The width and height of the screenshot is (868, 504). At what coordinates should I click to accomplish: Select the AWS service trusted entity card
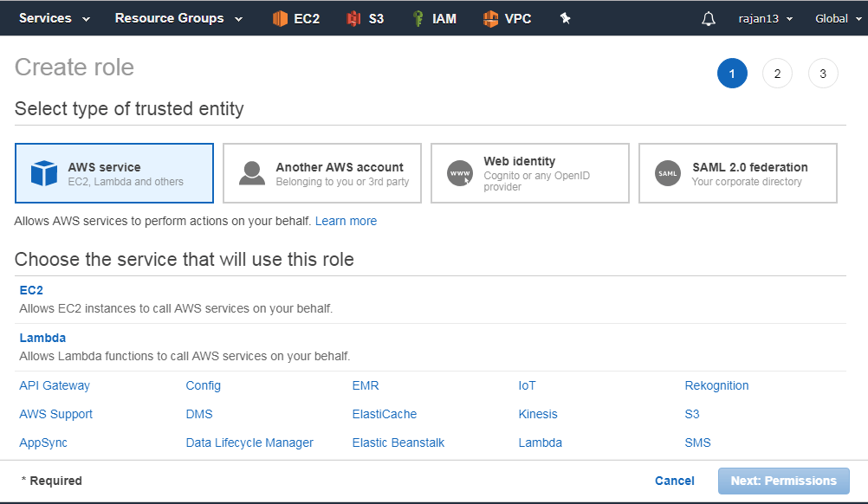[x=114, y=173]
